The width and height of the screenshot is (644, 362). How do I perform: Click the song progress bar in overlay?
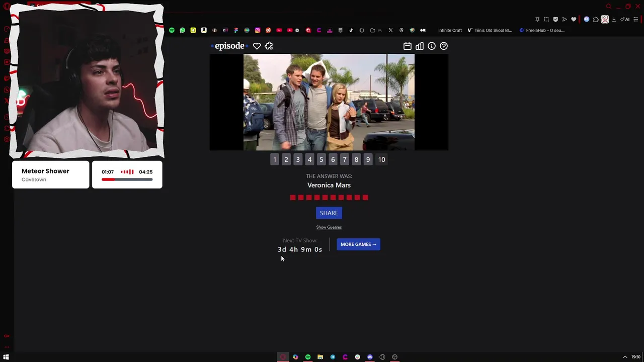coord(127,179)
